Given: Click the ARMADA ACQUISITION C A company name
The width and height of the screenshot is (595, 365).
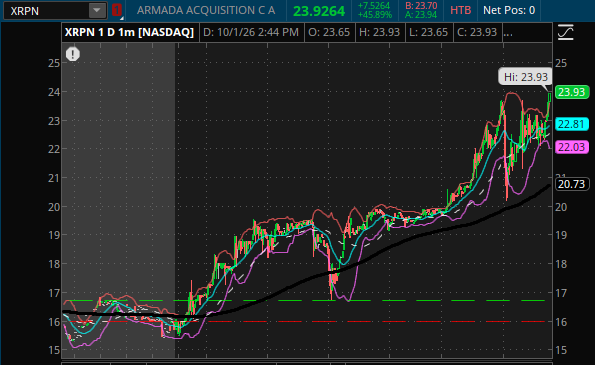Looking at the screenshot, I should 206,10.
